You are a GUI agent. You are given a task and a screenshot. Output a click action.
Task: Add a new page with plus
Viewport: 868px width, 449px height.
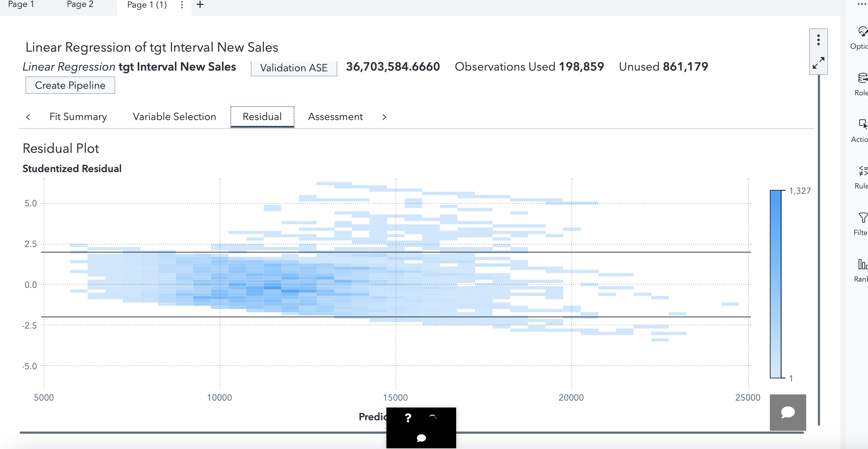[200, 5]
